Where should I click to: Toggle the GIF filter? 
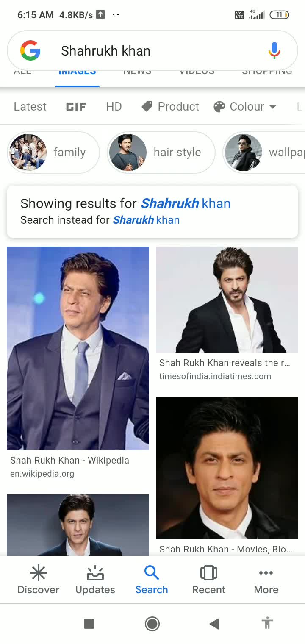click(76, 106)
